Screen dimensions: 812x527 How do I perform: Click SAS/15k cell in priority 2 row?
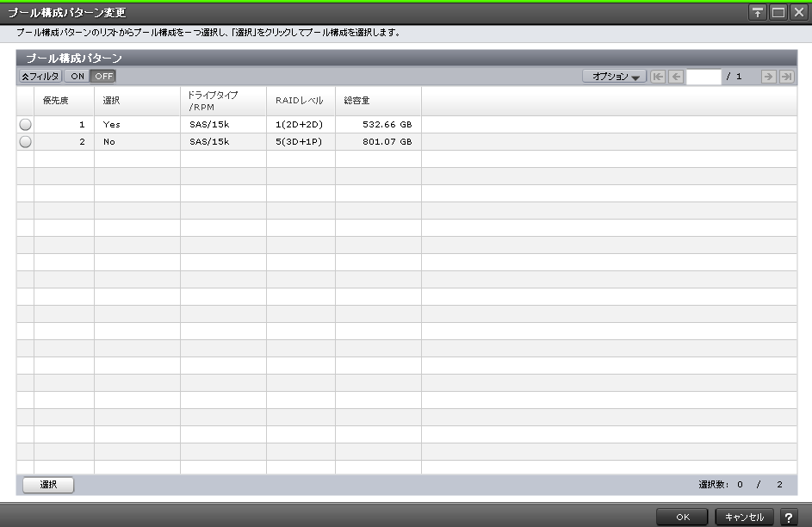(223, 142)
